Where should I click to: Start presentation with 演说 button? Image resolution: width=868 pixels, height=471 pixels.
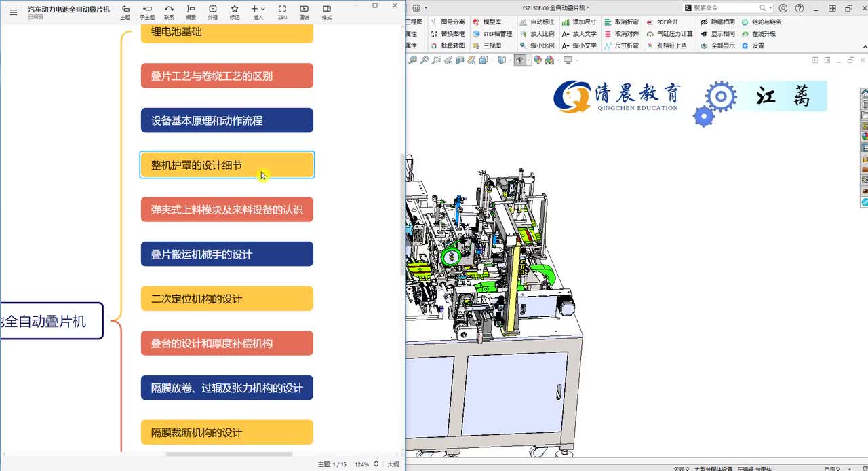click(x=304, y=12)
